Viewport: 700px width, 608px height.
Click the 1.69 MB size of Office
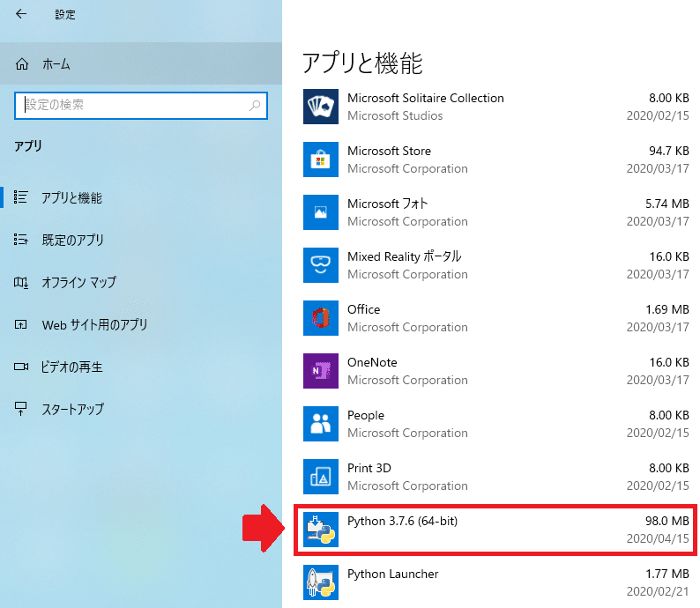[x=667, y=309]
